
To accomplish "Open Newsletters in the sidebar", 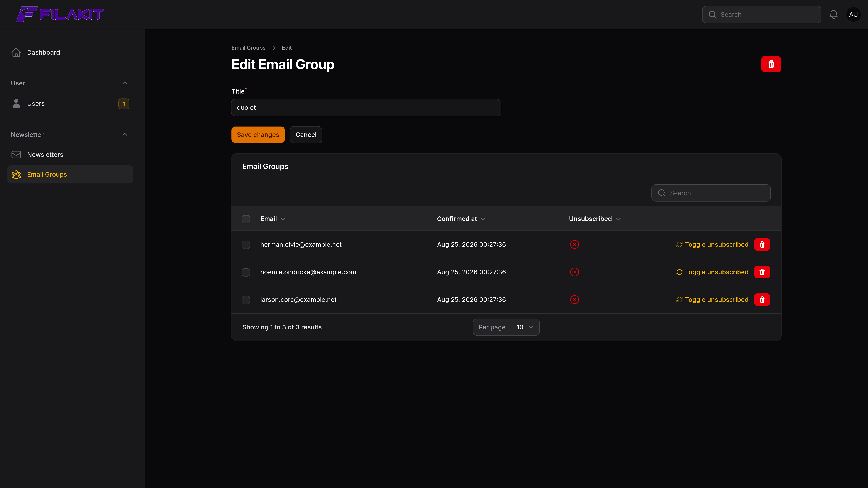I will pos(70,155).
